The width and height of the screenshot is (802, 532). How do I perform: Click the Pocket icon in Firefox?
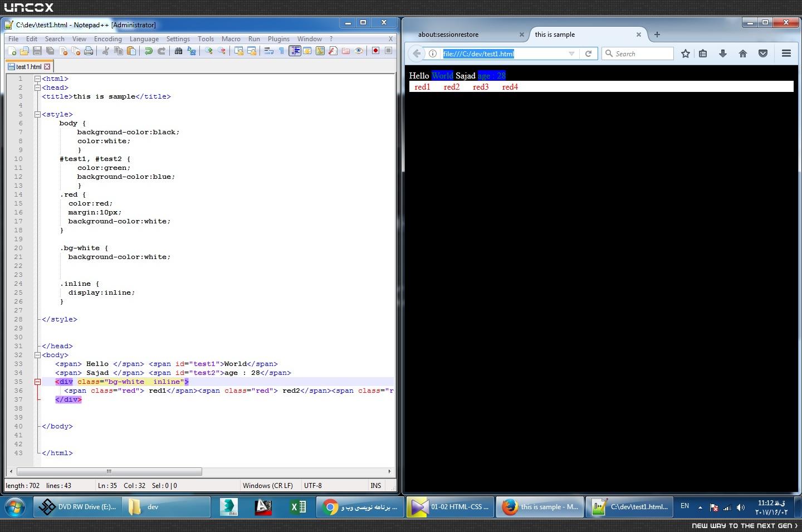[763, 53]
